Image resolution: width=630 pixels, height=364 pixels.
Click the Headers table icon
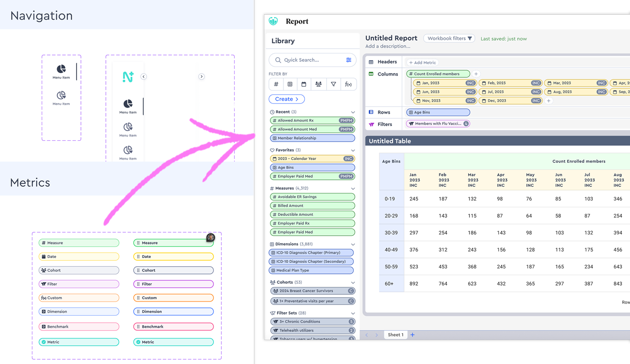[371, 62]
